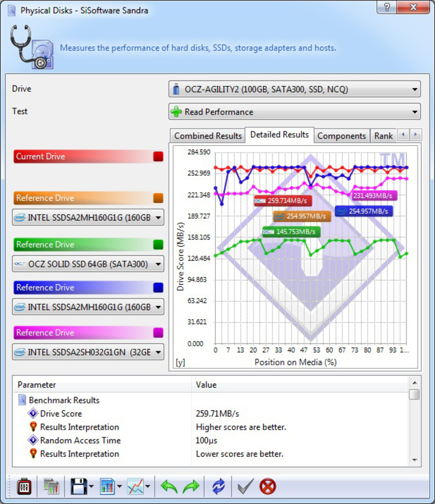Screen dimensions: 435x504
Task: Select Results Interpretation row saying Lower scores
Action: (x=210, y=454)
